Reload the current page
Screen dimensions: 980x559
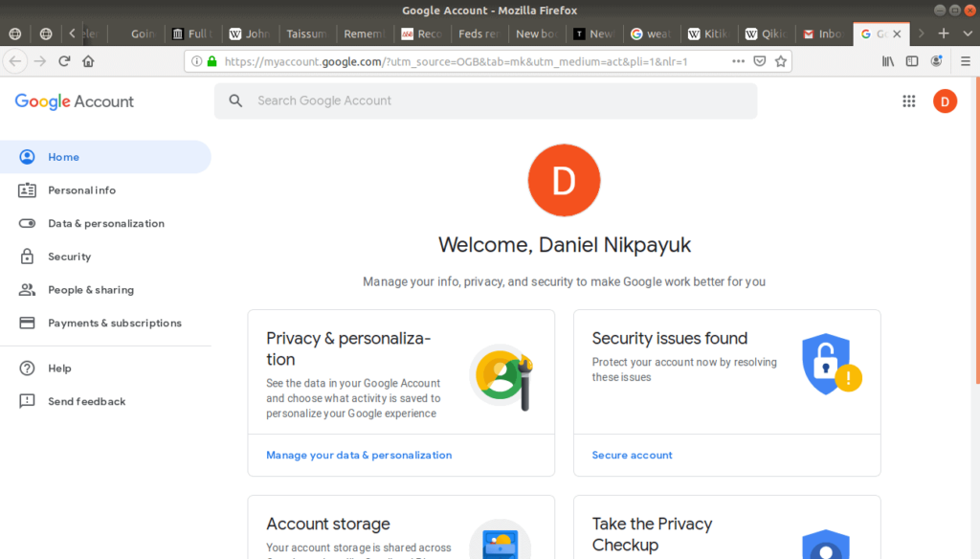click(x=64, y=61)
